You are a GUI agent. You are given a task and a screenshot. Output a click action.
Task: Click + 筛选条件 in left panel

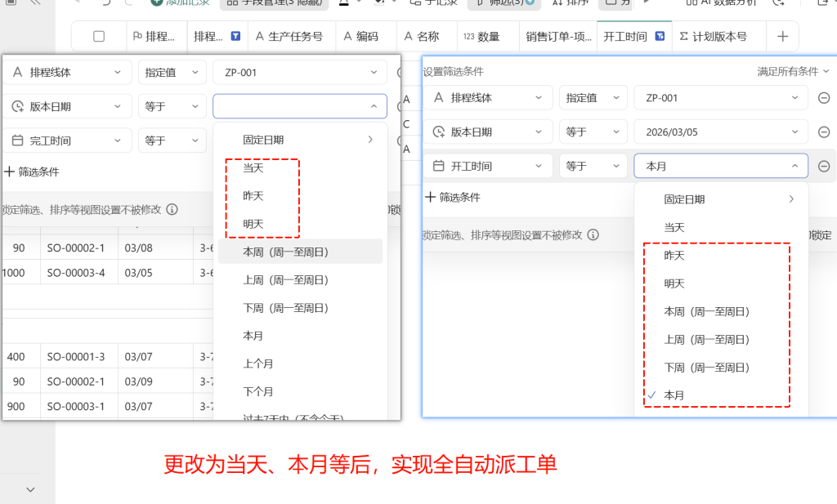[x=32, y=172]
